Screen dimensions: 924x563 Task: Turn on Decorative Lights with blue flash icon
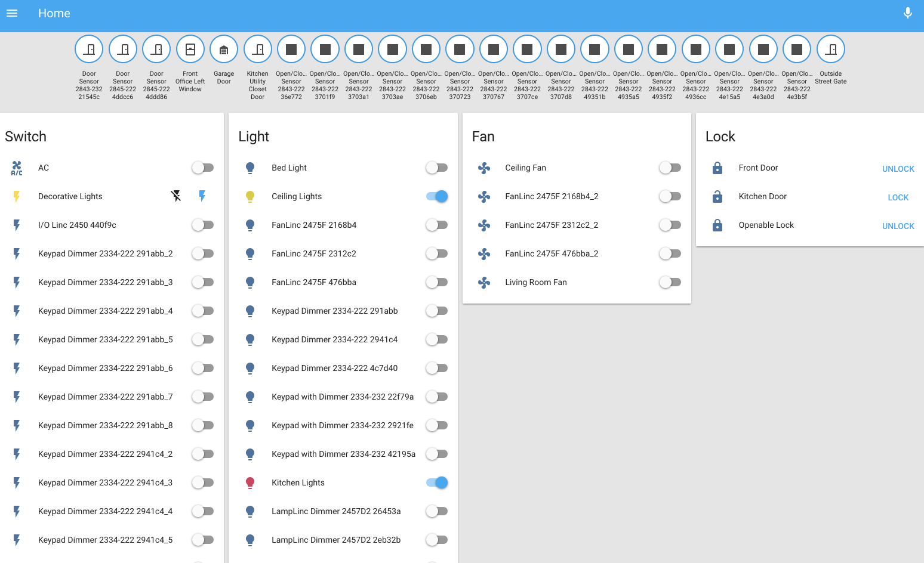pos(202,196)
